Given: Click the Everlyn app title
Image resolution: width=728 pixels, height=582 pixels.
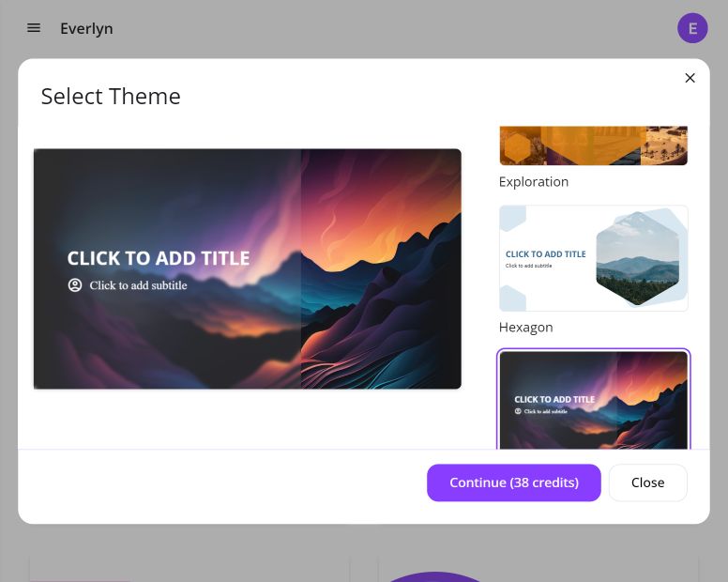Looking at the screenshot, I should tap(86, 29).
